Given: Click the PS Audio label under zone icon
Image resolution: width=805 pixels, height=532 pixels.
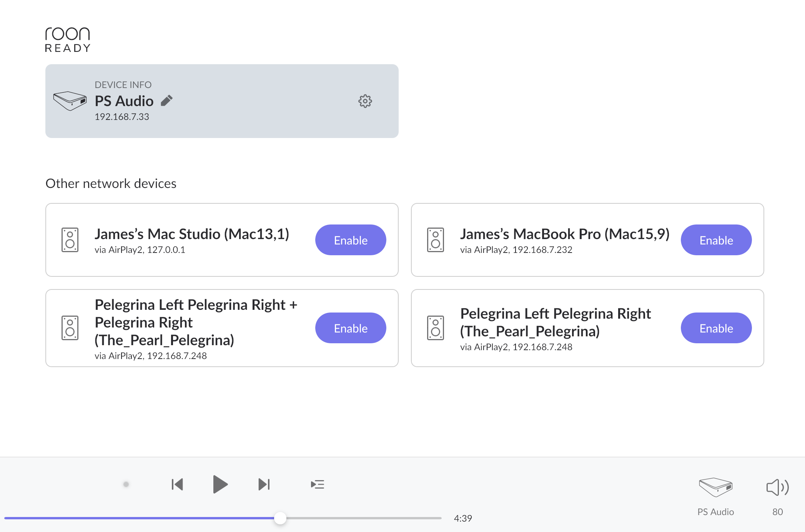Looking at the screenshot, I should (715, 512).
